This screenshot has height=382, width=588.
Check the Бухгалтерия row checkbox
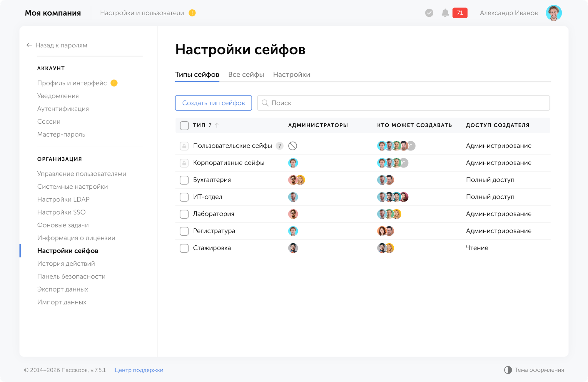[x=184, y=180]
